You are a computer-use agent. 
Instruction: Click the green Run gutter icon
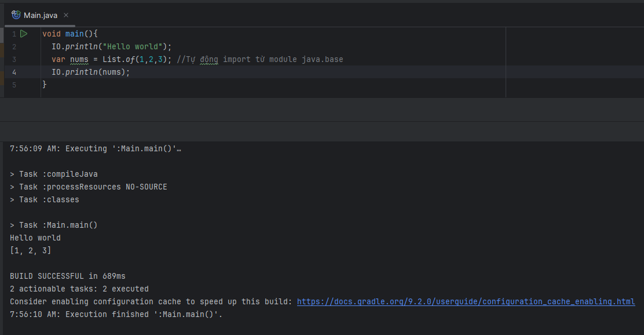click(24, 34)
